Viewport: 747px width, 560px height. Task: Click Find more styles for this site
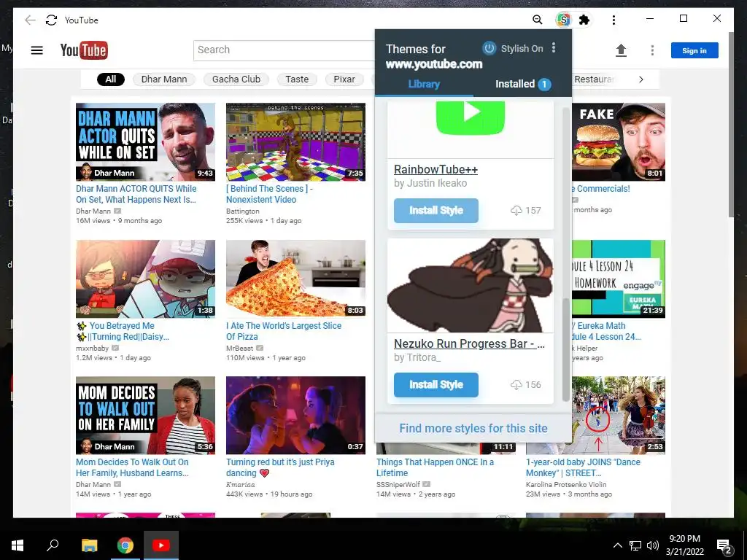pyautogui.click(x=473, y=428)
